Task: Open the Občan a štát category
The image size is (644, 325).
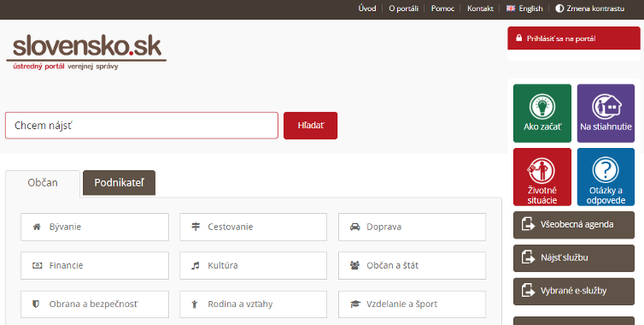Action: coord(412,265)
